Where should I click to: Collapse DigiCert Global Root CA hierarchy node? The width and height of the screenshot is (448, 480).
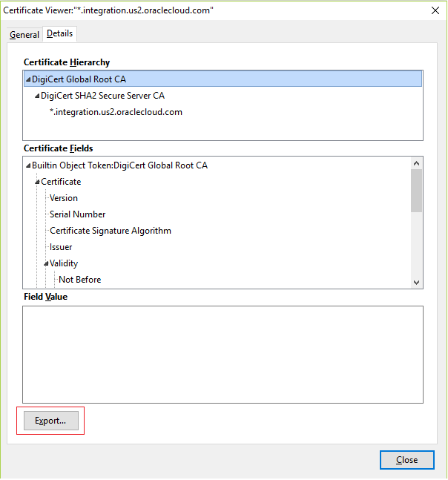coord(28,79)
